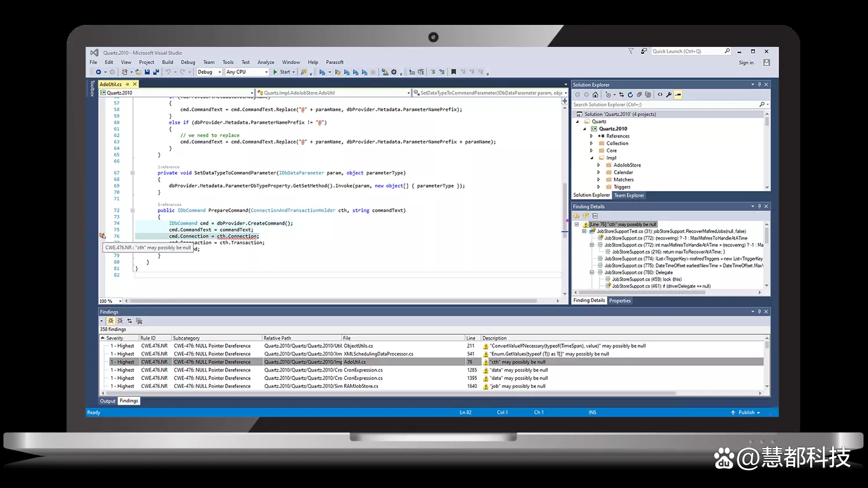The height and width of the screenshot is (488, 868).
Task: Toggle the first highlighted Findings filter icon
Action: [111, 321]
